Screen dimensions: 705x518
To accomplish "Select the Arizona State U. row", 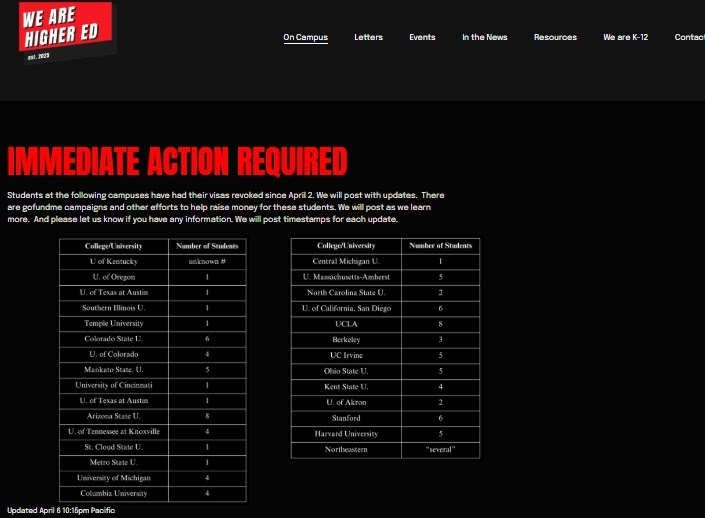I will click(153, 416).
